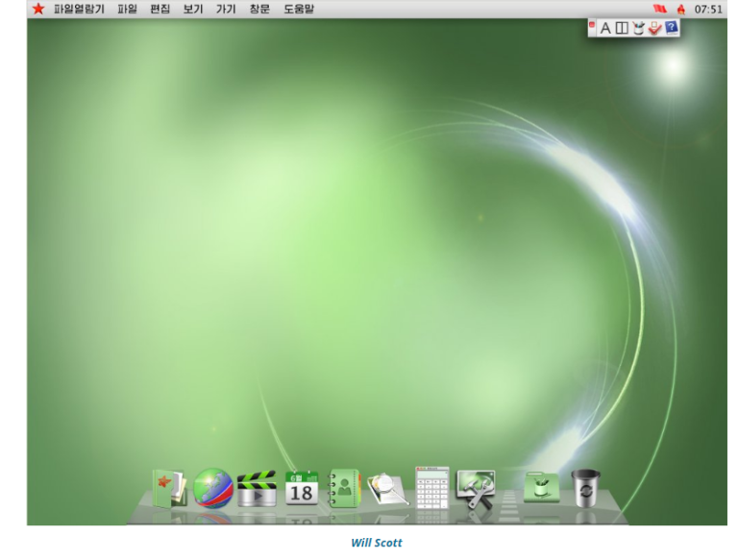Toggle the A input mode indicator
Screen dimensions: 738x560
click(605, 28)
